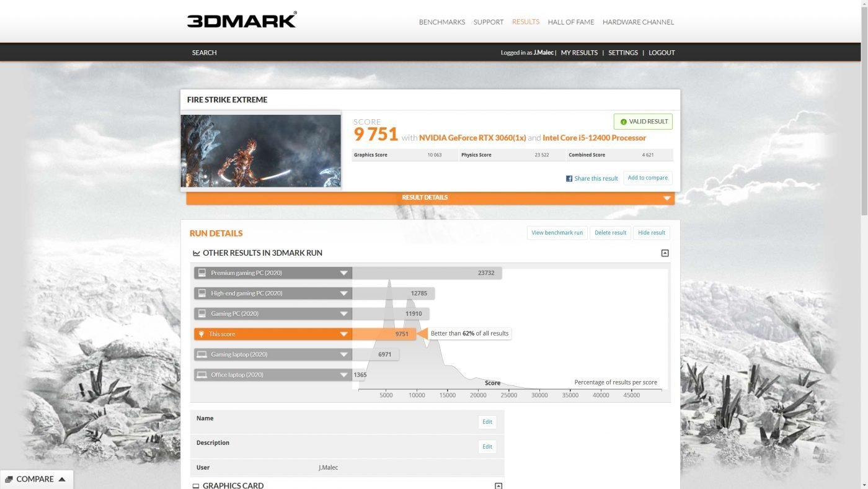This screenshot has width=868, height=489.
Task: Expand Premium gaming PC (2020) dropdown
Action: point(343,273)
